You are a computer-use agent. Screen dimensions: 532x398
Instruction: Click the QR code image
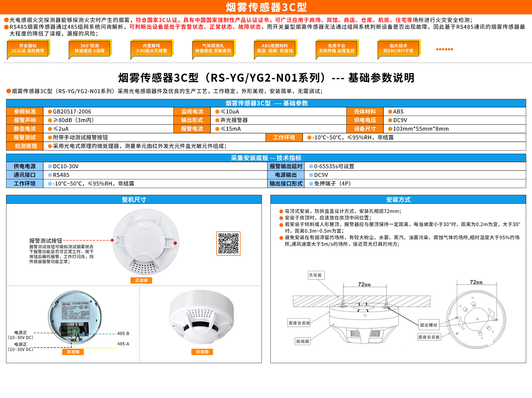pos(228,243)
